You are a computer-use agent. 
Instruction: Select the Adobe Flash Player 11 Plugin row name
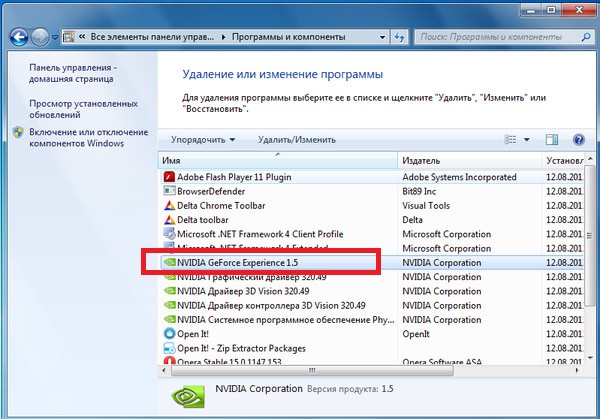click(x=234, y=177)
